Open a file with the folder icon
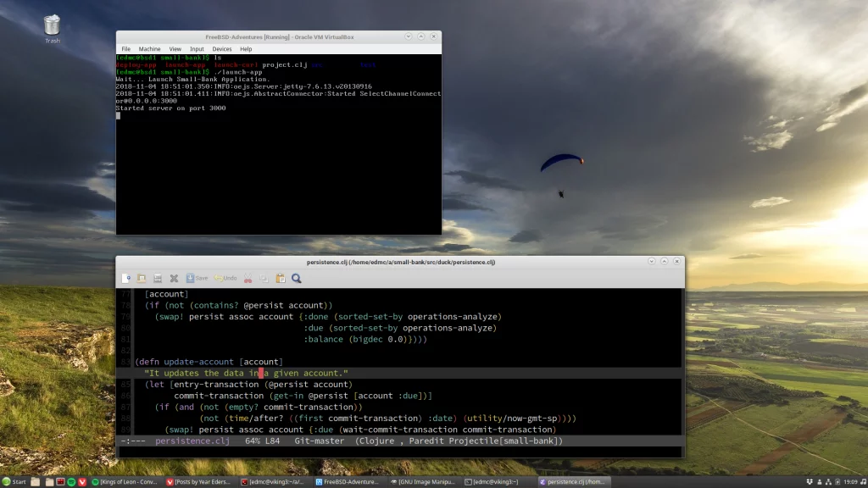Image resolution: width=868 pixels, height=488 pixels. 142,278
